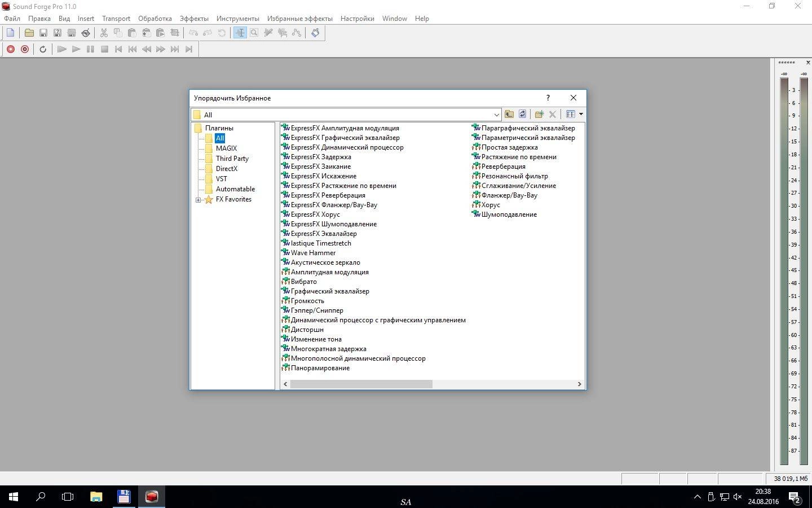
Task: Click the Rewind transport button
Action: point(147,49)
